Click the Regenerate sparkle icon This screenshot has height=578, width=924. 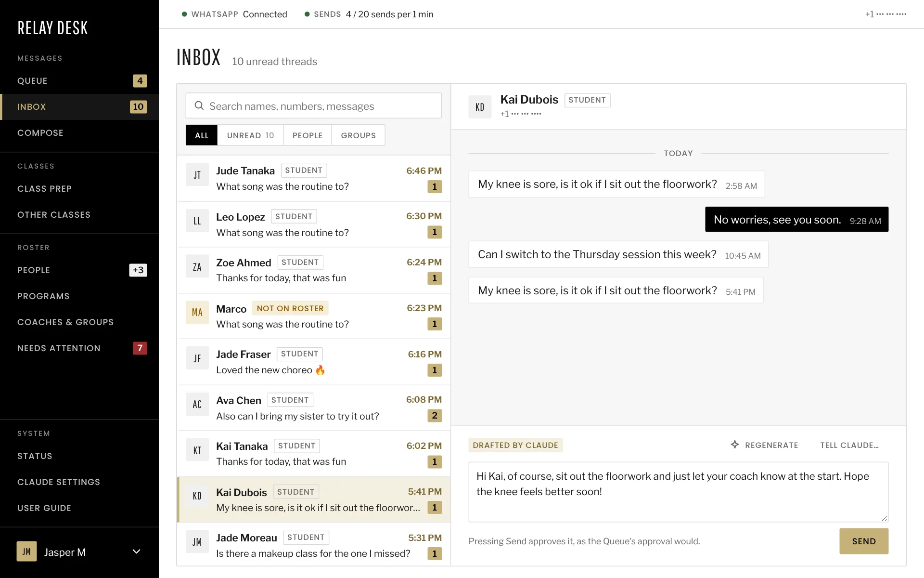click(x=735, y=445)
